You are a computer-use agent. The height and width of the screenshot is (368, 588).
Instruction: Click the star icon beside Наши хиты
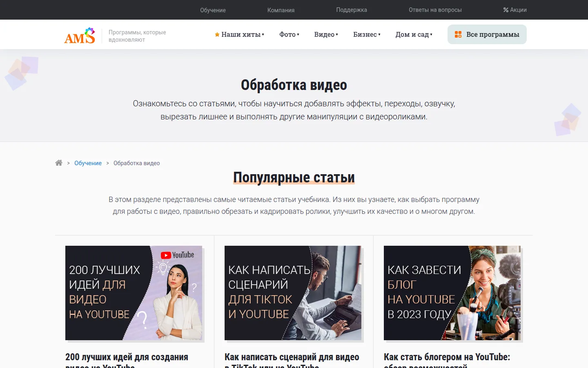coord(217,35)
